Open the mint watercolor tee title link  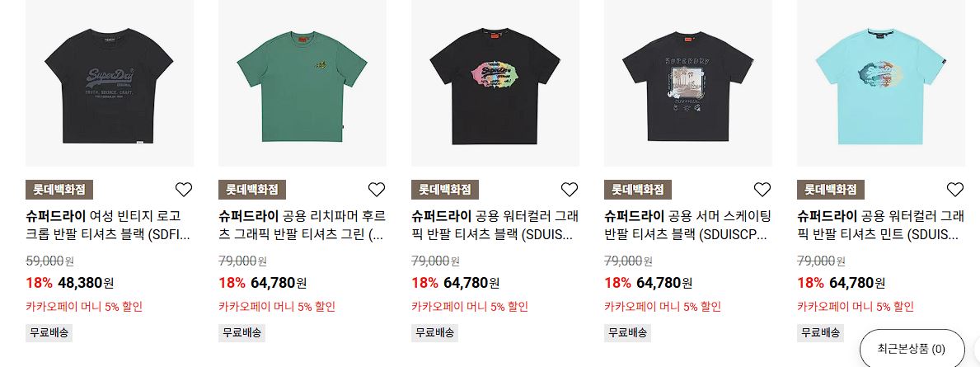pyautogui.click(x=880, y=226)
